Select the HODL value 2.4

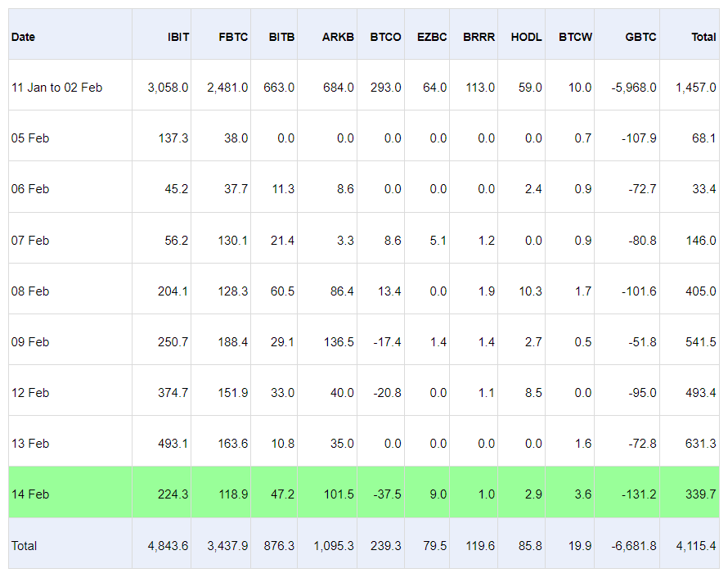coord(533,188)
